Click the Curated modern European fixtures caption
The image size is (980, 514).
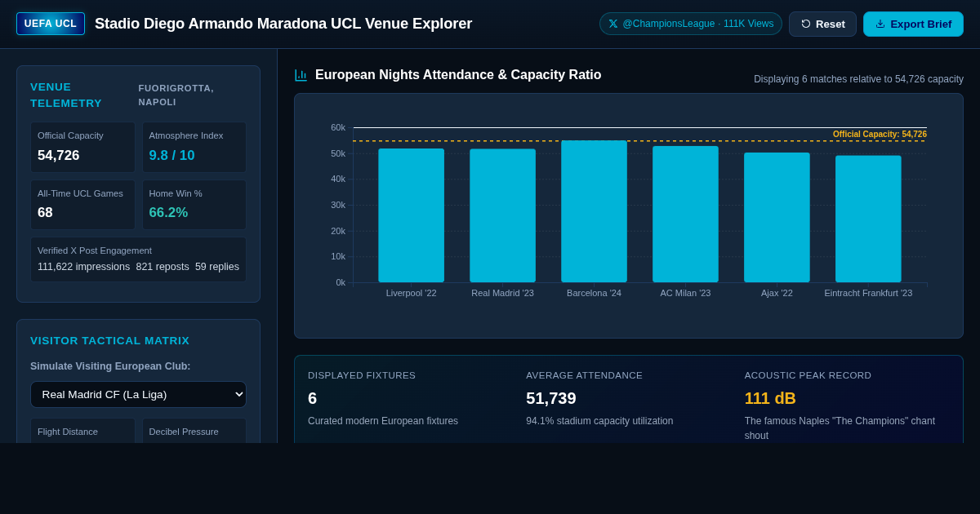383,421
